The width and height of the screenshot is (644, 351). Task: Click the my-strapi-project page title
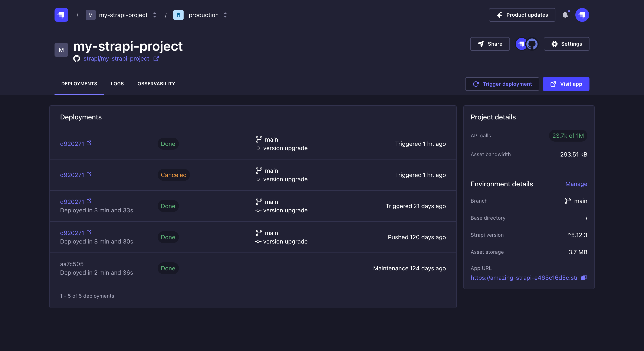(128, 46)
